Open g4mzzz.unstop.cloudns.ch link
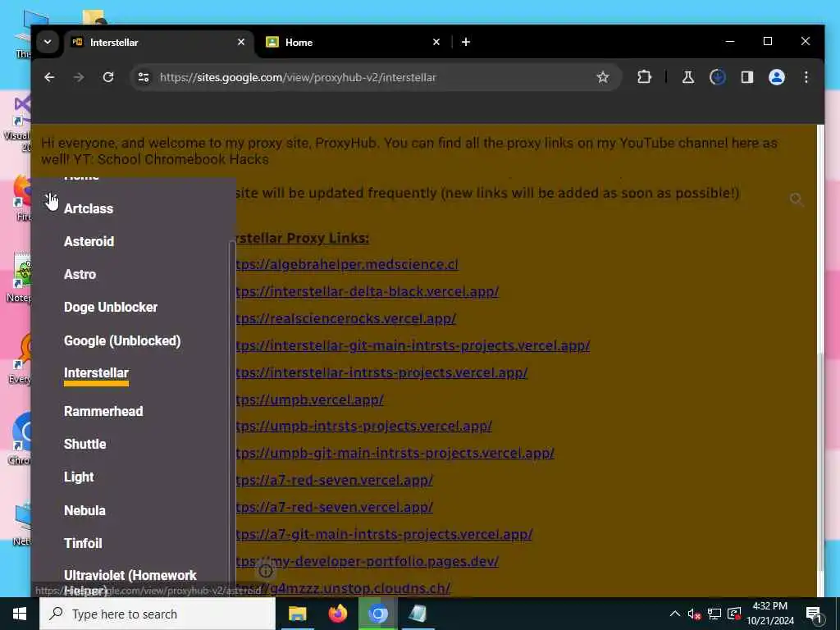840x630 pixels. (344, 588)
